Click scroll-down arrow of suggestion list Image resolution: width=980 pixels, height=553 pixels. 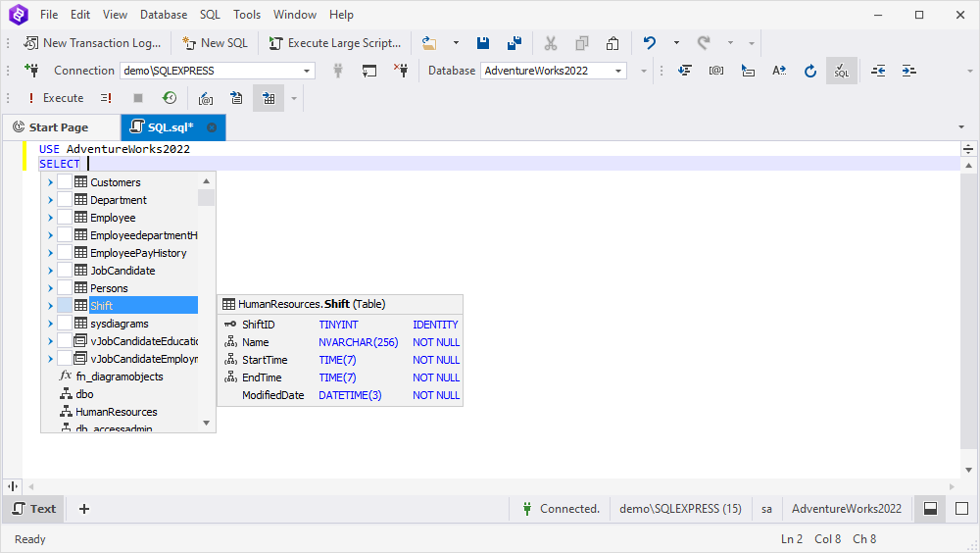tap(206, 424)
